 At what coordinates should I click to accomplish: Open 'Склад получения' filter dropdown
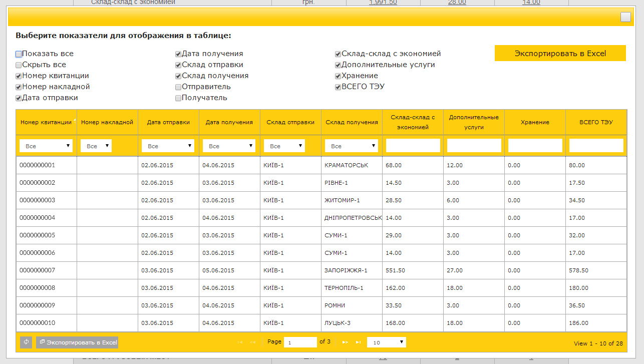pyautogui.click(x=352, y=146)
